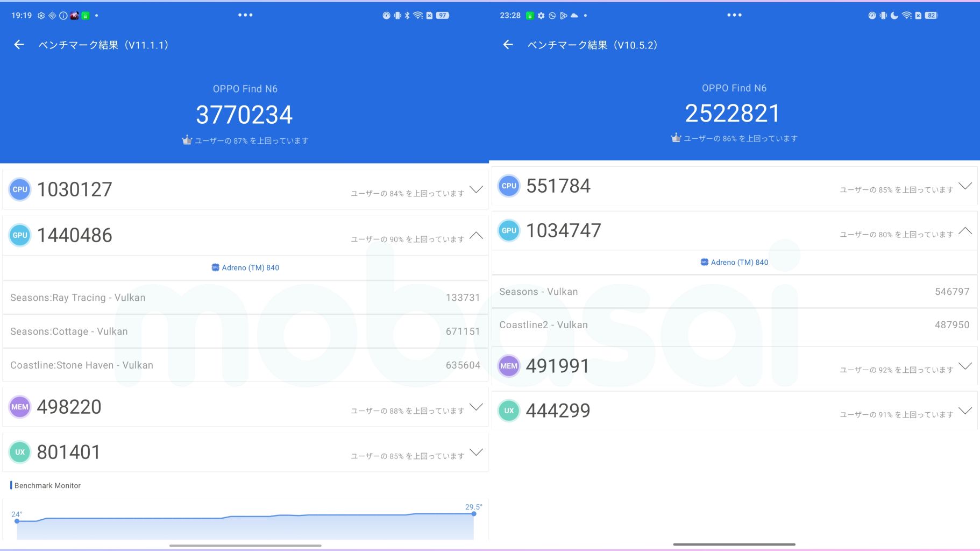Click MEM icon beside score 498220
The image size is (980, 551).
pos(20,407)
